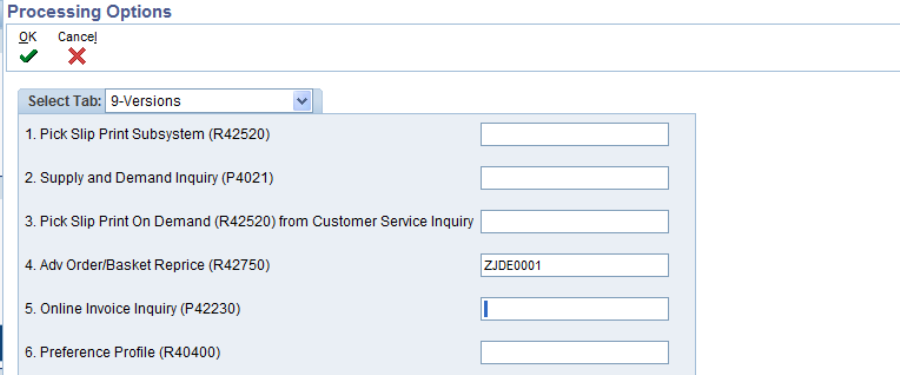The height and width of the screenshot is (375, 900).
Task: Click the Cancel text label
Action: (x=77, y=37)
